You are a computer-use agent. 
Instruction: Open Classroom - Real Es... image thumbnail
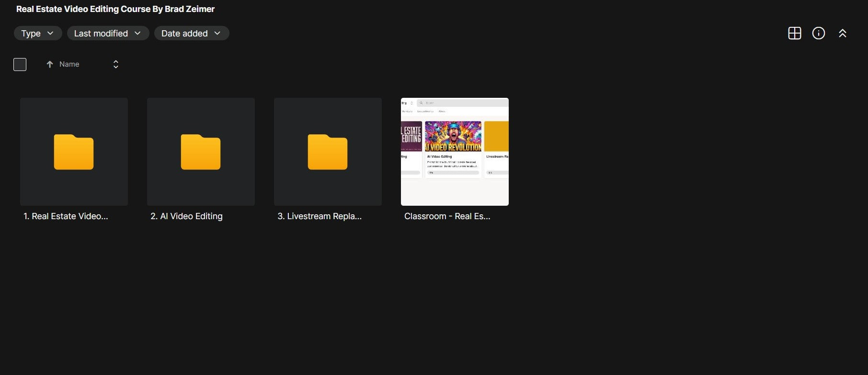455,152
